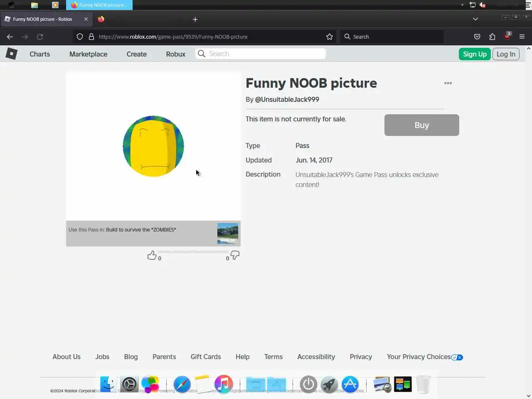The height and width of the screenshot is (399, 532).
Task: Click the browser back arrow
Action: 10,37
